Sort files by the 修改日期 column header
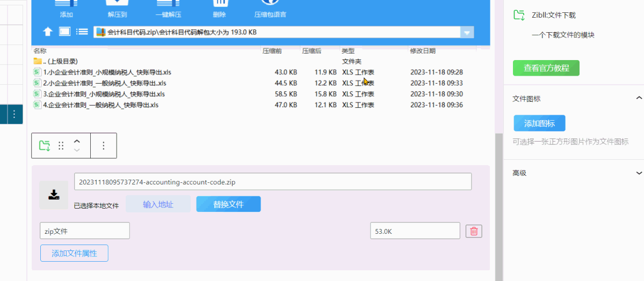 [x=423, y=51]
